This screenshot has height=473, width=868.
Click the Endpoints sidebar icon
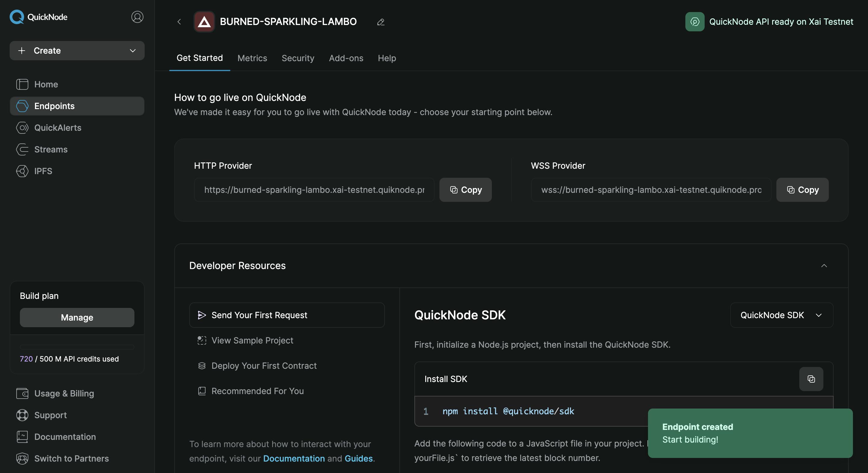[22, 106]
